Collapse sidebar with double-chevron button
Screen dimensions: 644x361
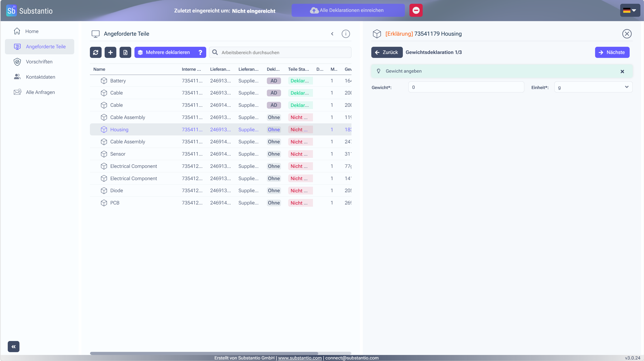tap(13, 346)
